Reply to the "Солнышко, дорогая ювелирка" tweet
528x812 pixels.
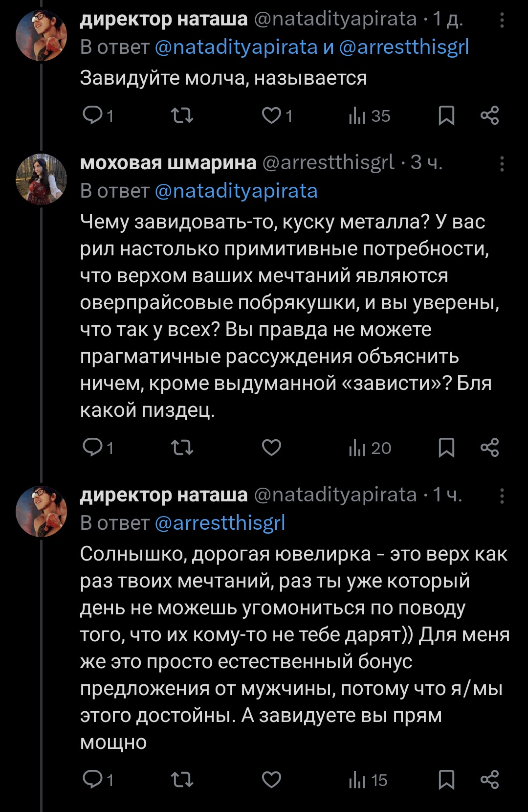(x=92, y=779)
